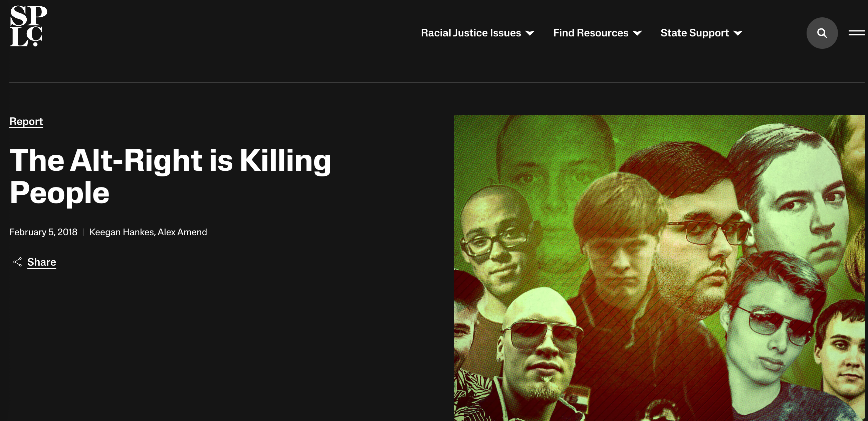The width and height of the screenshot is (868, 421).
Task: Expand the State Support chevron arrow
Action: (x=737, y=33)
